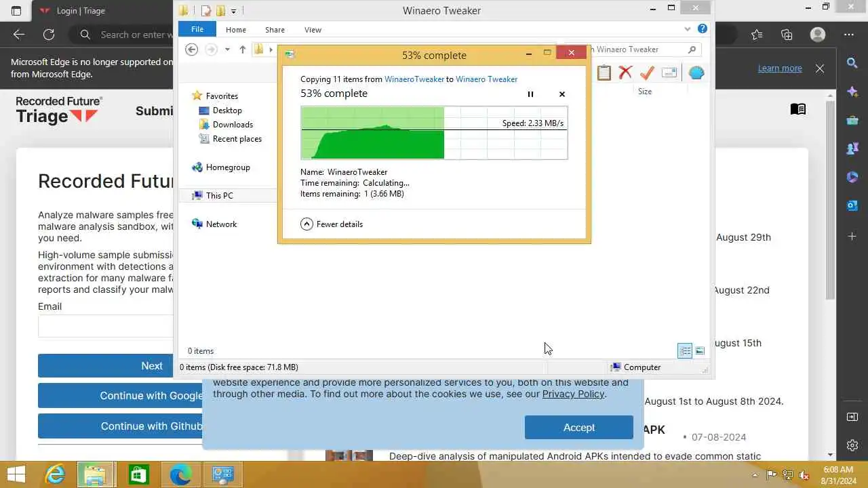Switch to the Home ribbon tab

[236, 30]
